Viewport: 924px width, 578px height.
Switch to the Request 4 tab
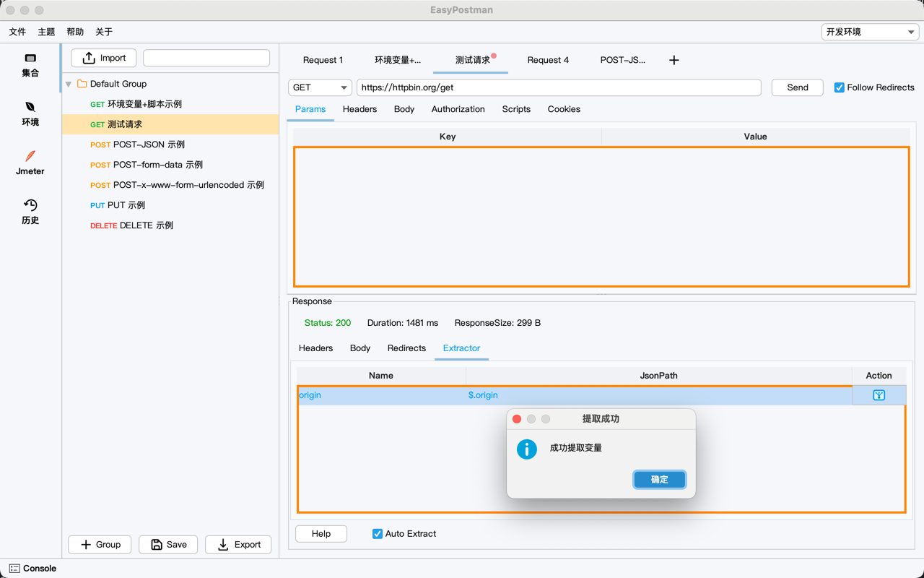(548, 60)
